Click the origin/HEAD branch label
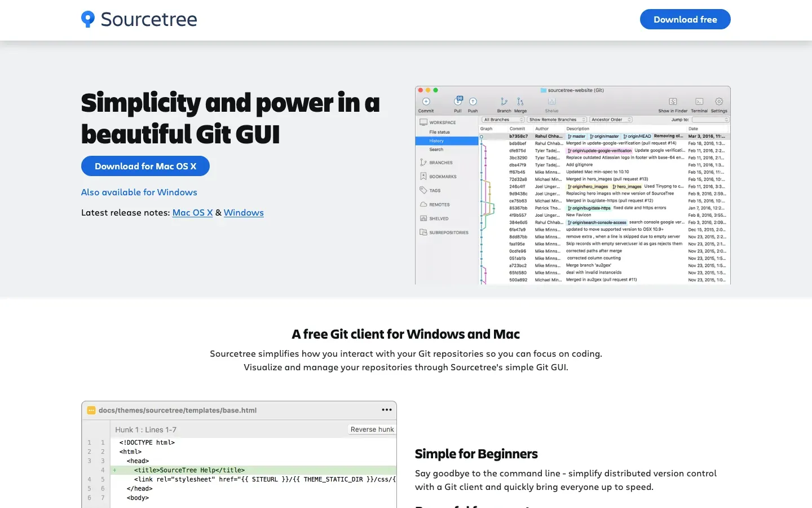Viewport: 812px width, 508px height. pyautogui.click(x=637, y=136)
